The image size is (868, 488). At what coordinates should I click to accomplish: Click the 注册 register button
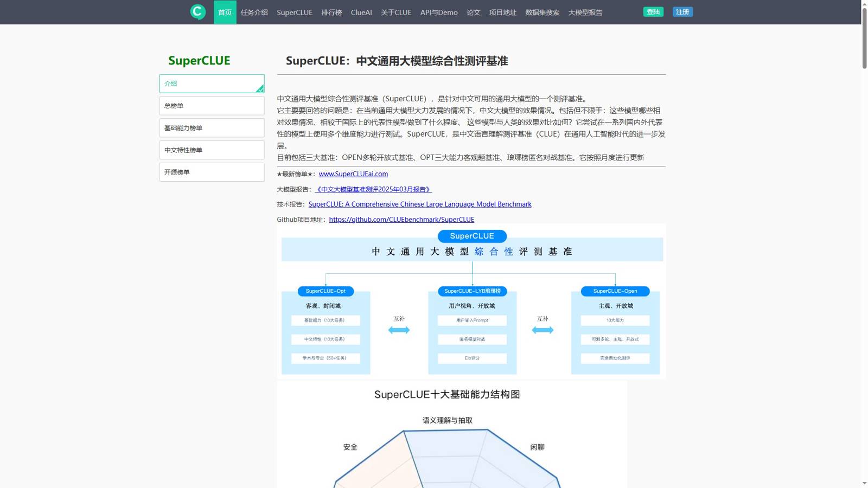682,12
